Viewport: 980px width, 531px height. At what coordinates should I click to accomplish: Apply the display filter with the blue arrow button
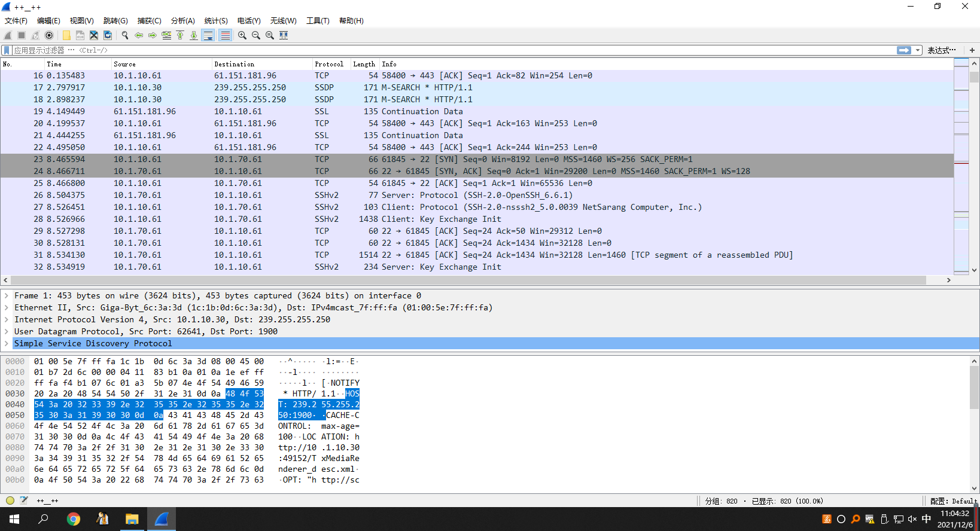[904, 50]
